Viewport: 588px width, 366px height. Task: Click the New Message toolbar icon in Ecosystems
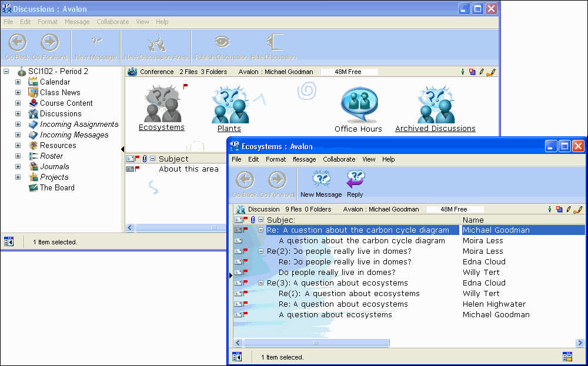coord(321,180)
